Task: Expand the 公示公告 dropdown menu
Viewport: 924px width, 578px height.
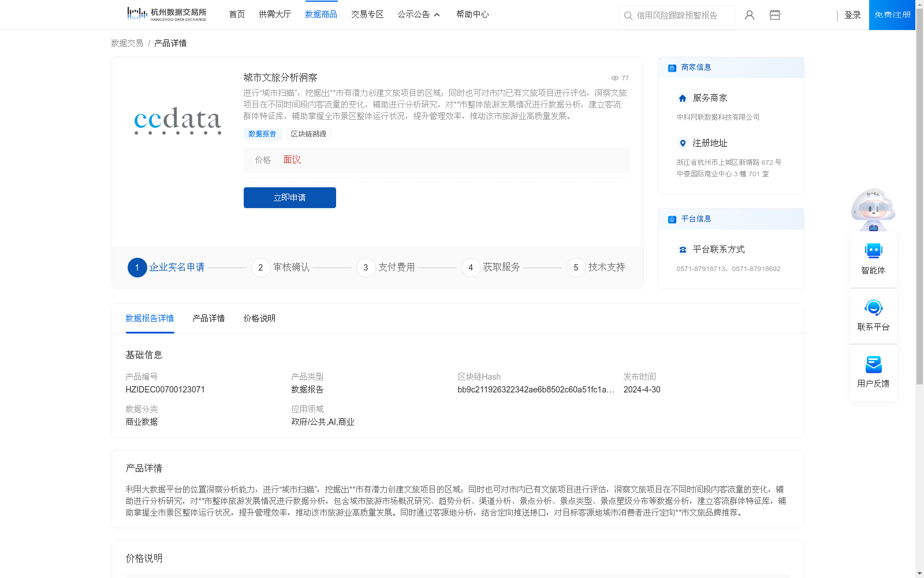Action: coord(419,14)
